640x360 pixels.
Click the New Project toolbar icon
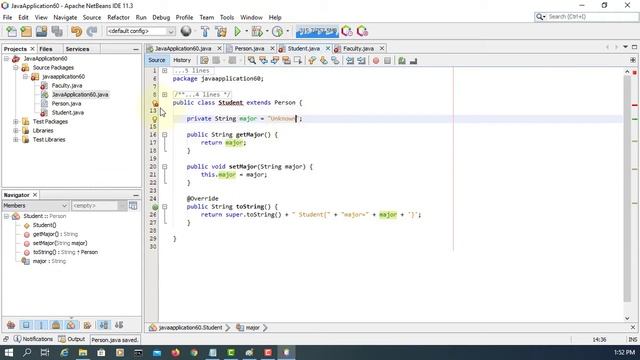tap(26, 31)
